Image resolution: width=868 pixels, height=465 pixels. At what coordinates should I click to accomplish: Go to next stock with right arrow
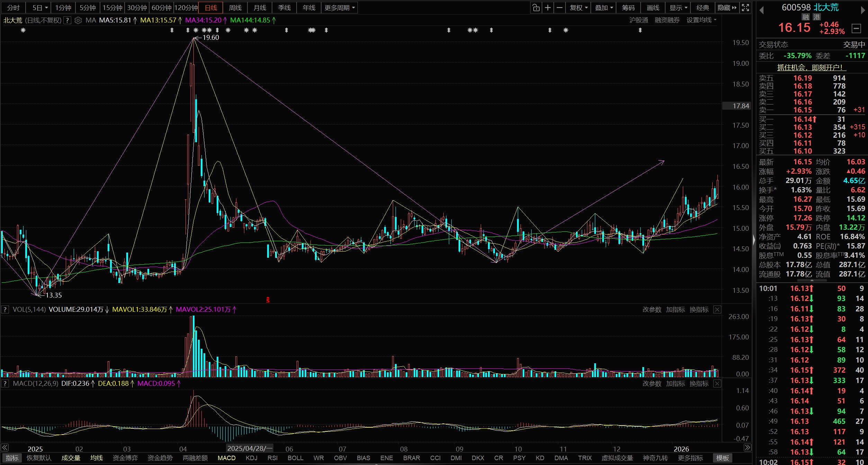coord(863,10)
